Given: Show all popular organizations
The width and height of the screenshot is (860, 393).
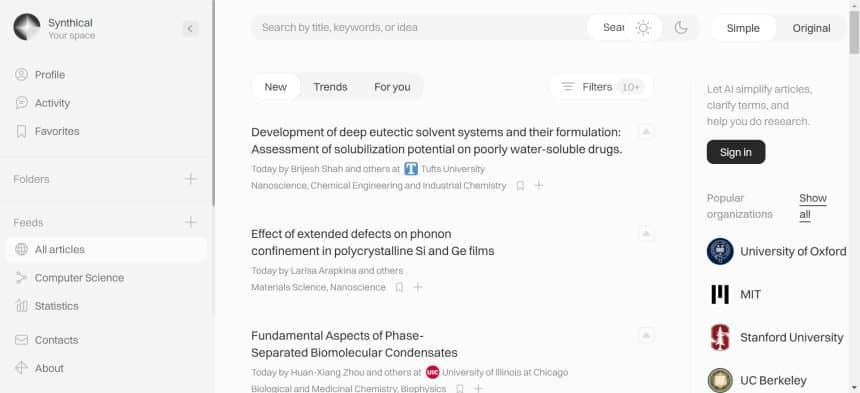Looking at the screenshot, I should [812, 206].
